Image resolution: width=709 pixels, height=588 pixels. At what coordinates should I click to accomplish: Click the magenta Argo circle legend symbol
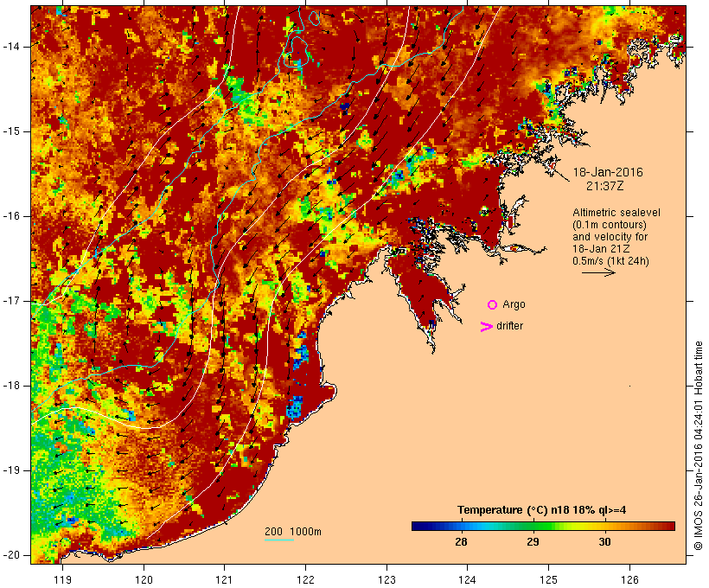coord(493,305)
